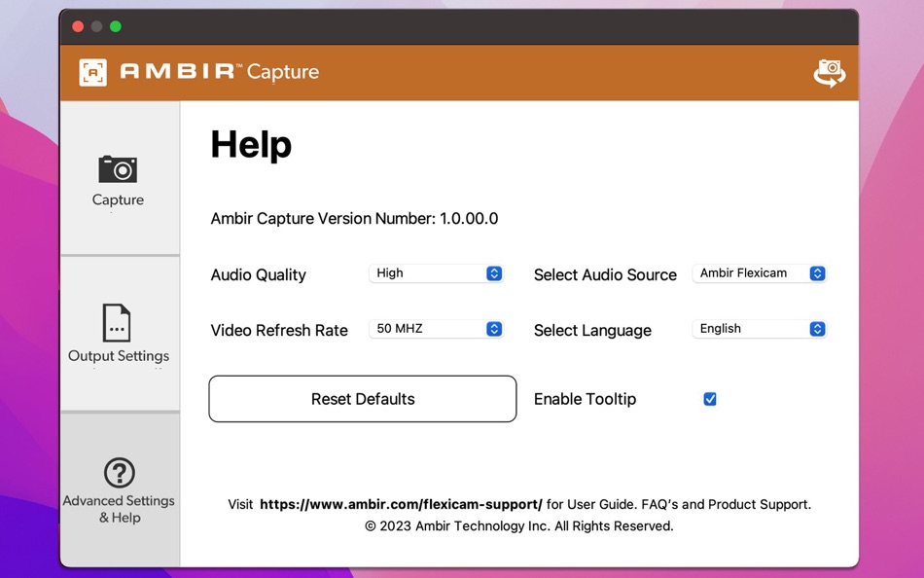Toggle the Enable Tooltip checkbox
This screenshot has height=578, width=924.
point(710,399)
